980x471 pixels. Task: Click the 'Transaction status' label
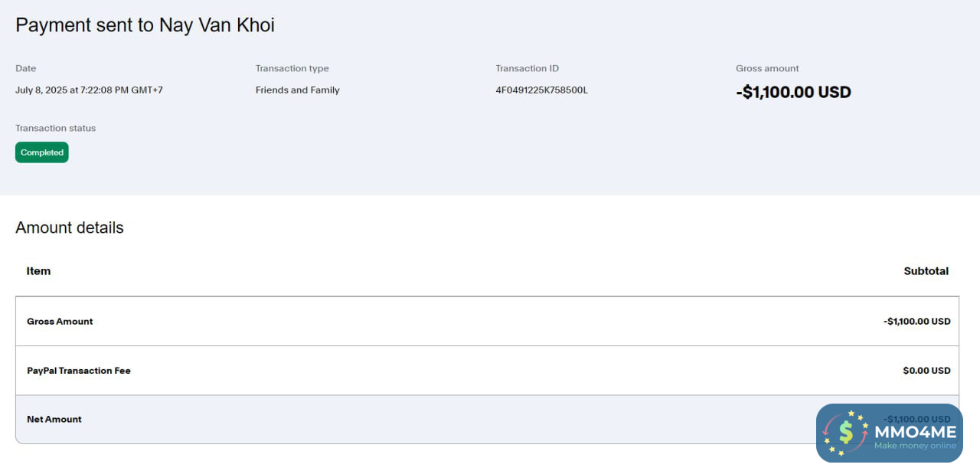(55, 129)
